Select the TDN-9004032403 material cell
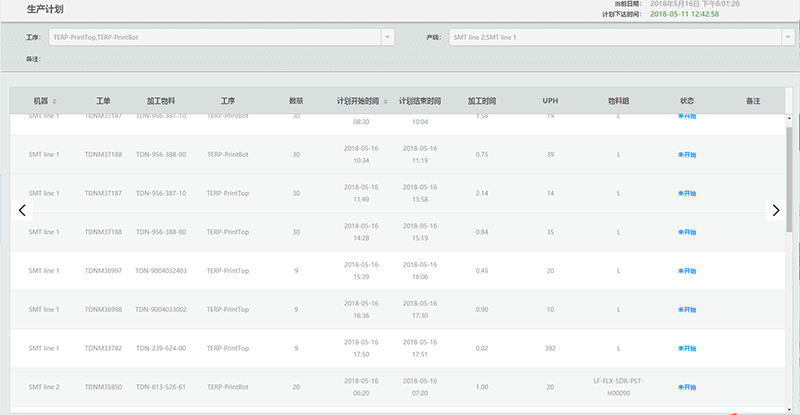 161,271
